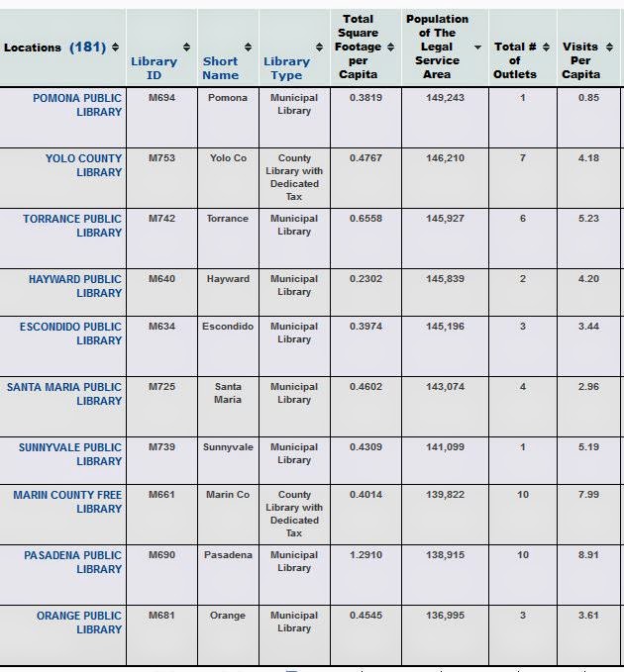Sort by the Locations column arrows
The image size is (624, 672).
tap(115, 48)
